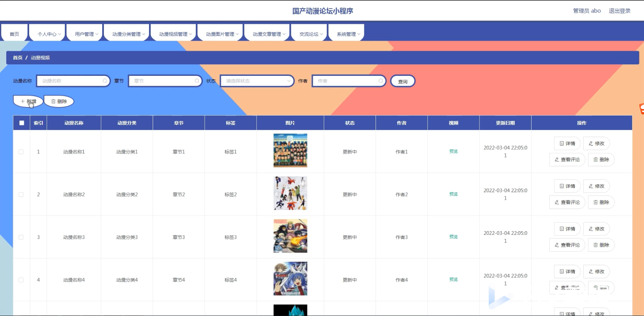This screenshot has width=644, height=316.
Task: Click 动漫视频 in the breadcrumb
Action: coord(40,58)
